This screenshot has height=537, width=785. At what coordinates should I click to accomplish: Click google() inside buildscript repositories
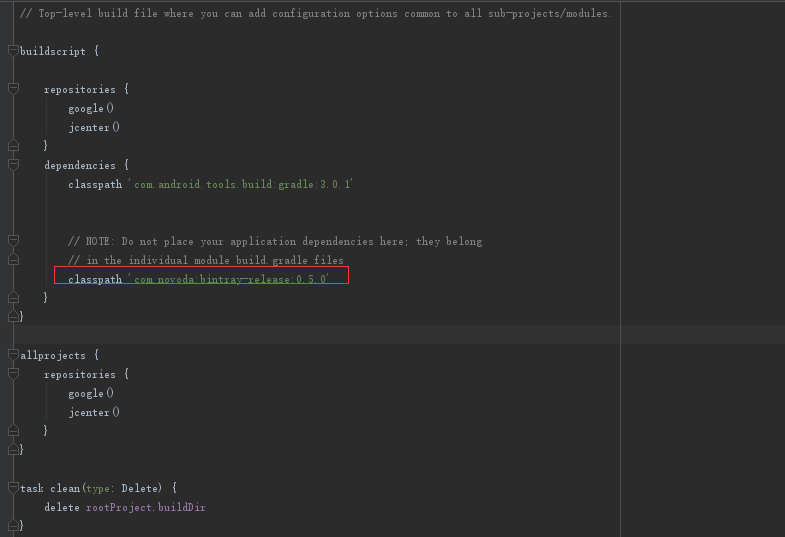tap(91, 108)
